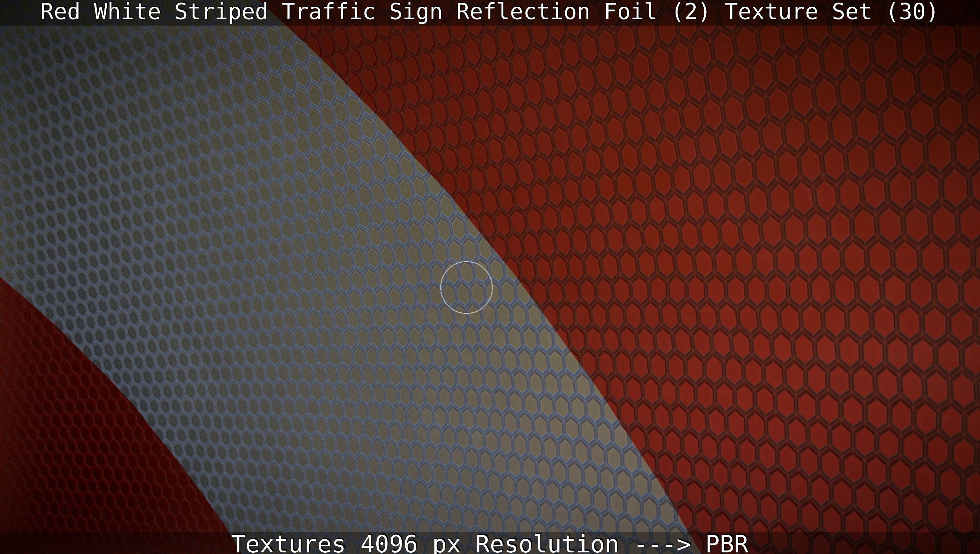Image resolution: width=980 pixels, height=554 pixels.
Task: Click the title text 'Red White Striped Traffic Sign Reflection Foil (2) Texture Set (30)'
Action: click(488, 12)
